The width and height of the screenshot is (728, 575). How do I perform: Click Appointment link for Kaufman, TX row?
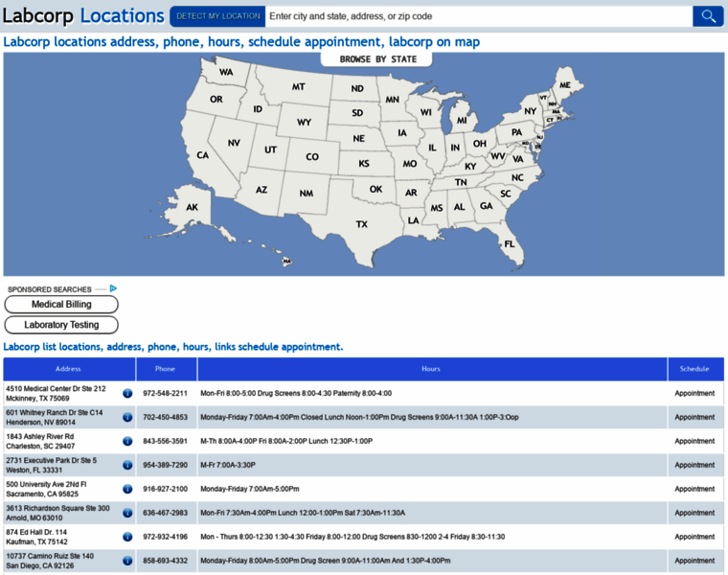(694, 537)
